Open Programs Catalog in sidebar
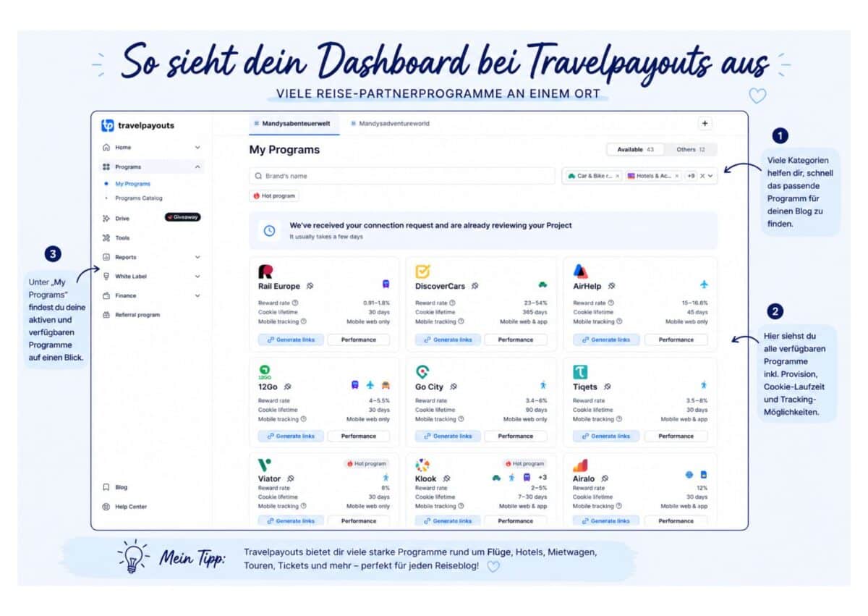Screen dimensions: 868x616 click(138, 198)
